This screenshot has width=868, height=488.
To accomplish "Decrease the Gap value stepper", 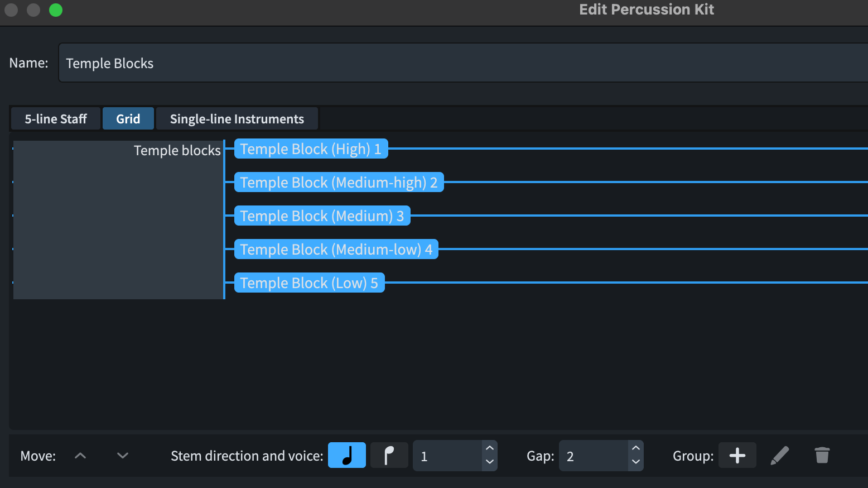I will pos(635,462).
